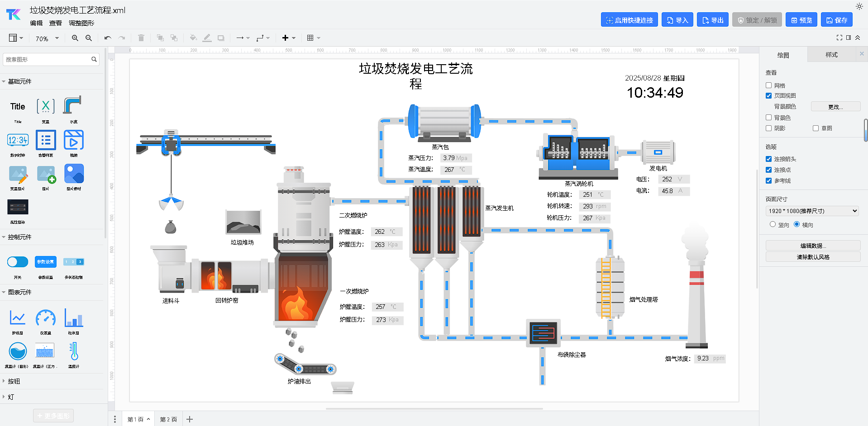Pick the thermometer (温度计) component
This screenshot has width=868, height=426.
73,351
